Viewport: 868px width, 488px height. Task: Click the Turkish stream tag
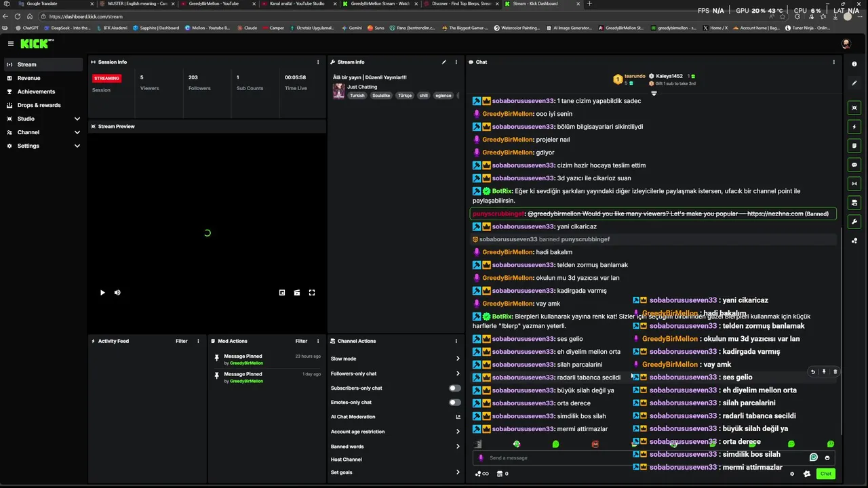click(357, 96)
